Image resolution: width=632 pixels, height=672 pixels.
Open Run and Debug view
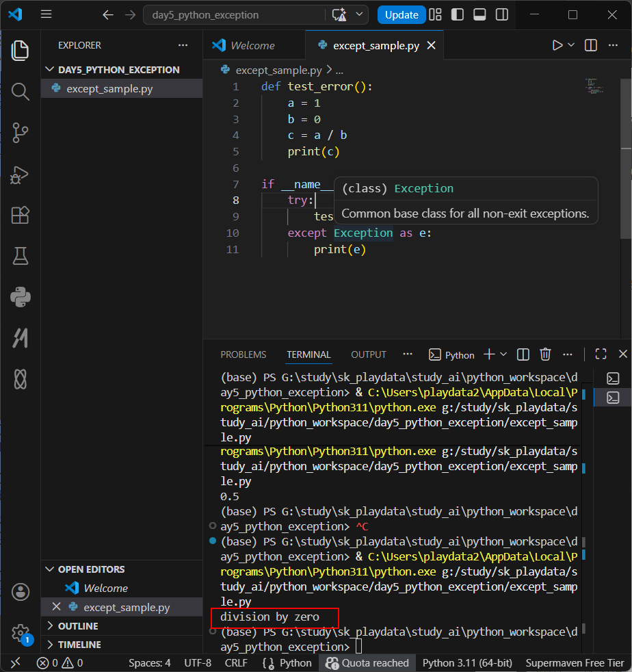[20, 175]
